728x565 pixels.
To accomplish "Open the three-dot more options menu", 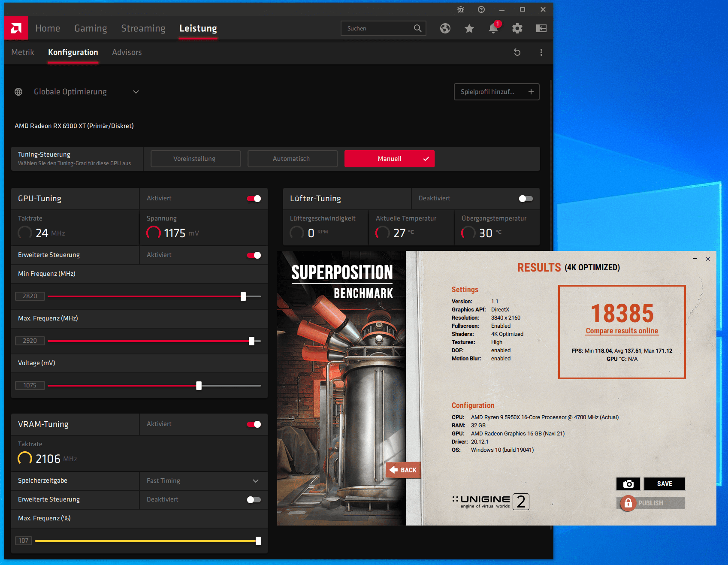I will 541,52.
